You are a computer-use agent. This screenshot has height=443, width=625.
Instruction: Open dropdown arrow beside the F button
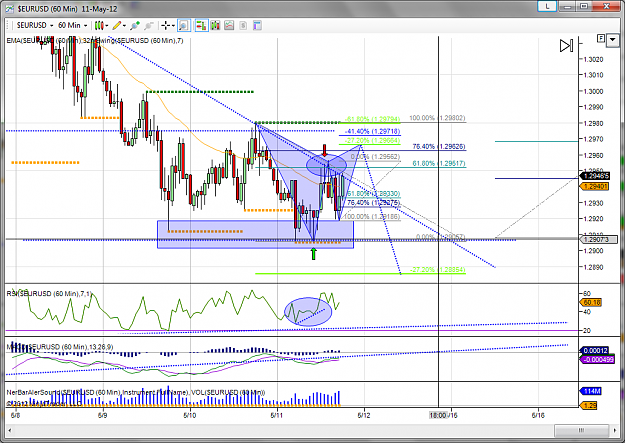[x=612, y=40]
